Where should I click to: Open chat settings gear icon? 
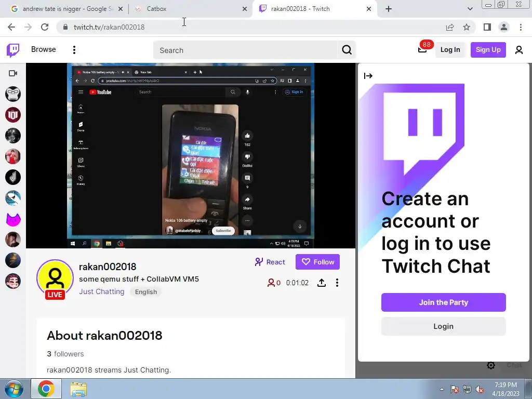tap(490, 365)
